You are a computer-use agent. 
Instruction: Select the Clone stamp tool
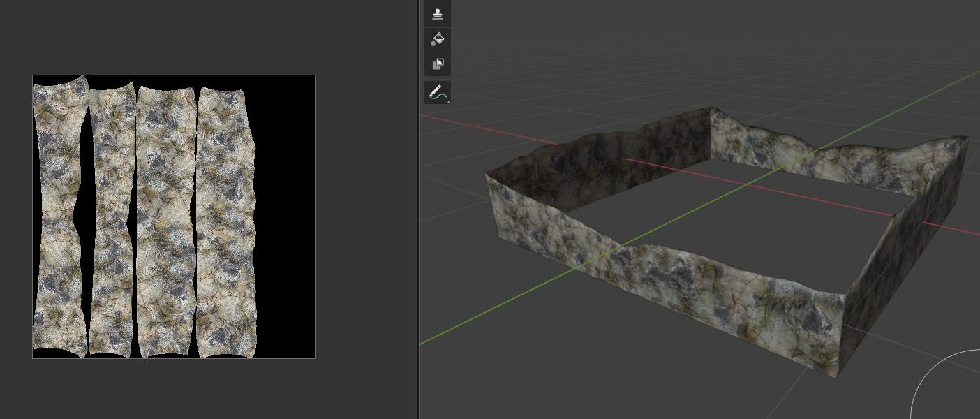pyautogui.click(x=438, y=14)
